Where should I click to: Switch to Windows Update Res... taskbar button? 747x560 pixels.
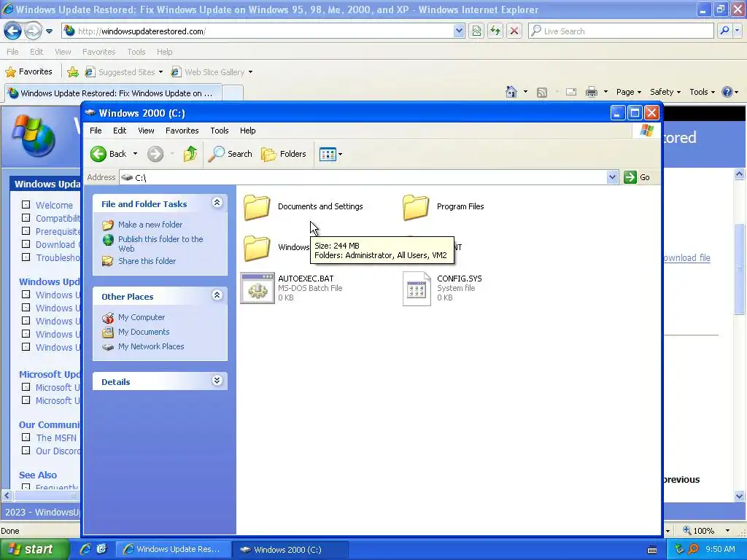tap(174, 549)
